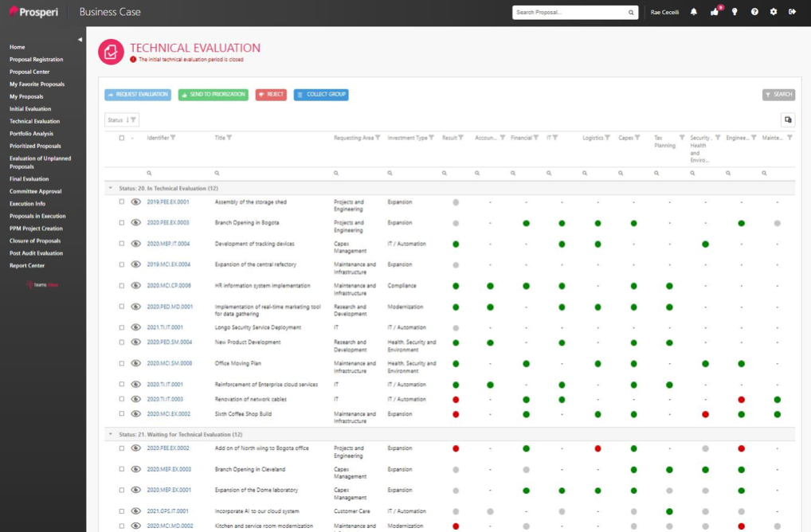This screenshot has height=532, width=811.
Task: Click the export icon above the grid
Action: [787, 119]
